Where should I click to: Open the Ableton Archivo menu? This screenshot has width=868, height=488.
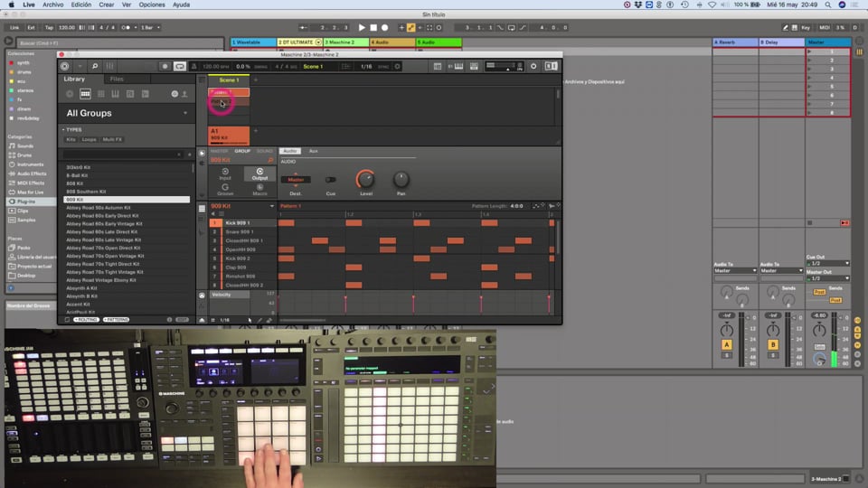pos(52,5)
